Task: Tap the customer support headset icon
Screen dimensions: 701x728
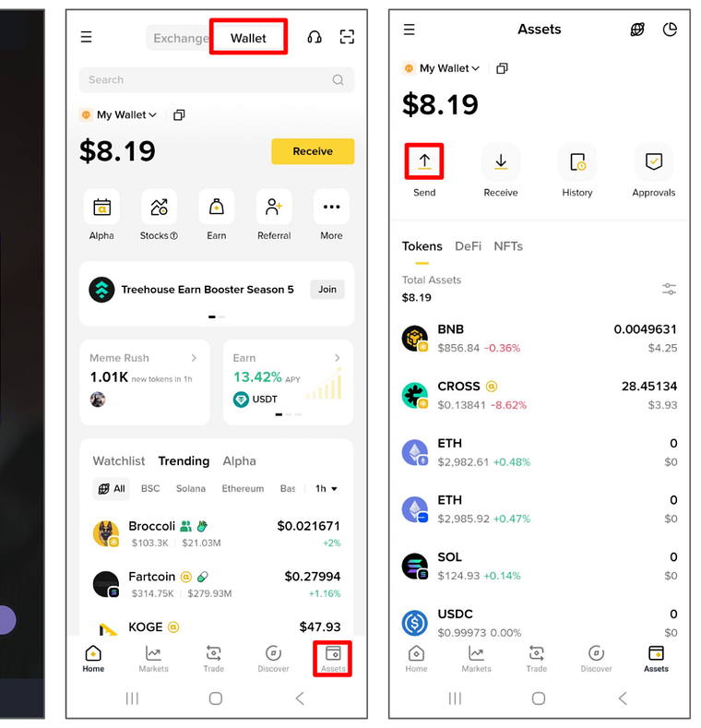Action: (x=315, y=37)
